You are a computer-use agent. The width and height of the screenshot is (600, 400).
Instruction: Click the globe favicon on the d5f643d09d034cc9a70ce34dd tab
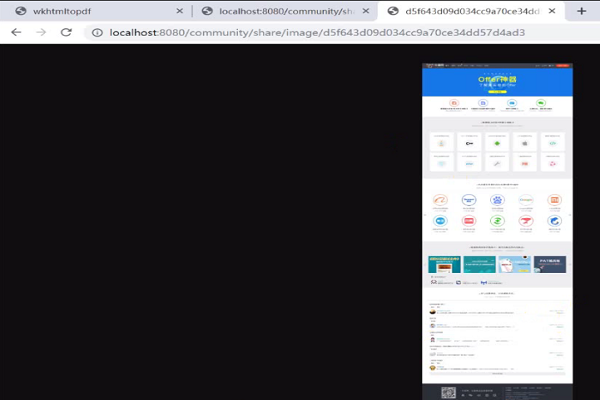point(393,11)
